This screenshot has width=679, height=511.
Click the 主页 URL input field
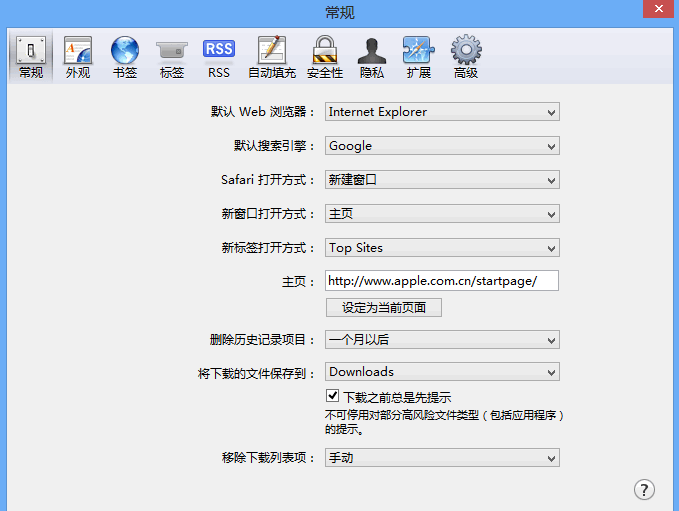point(442,281)
